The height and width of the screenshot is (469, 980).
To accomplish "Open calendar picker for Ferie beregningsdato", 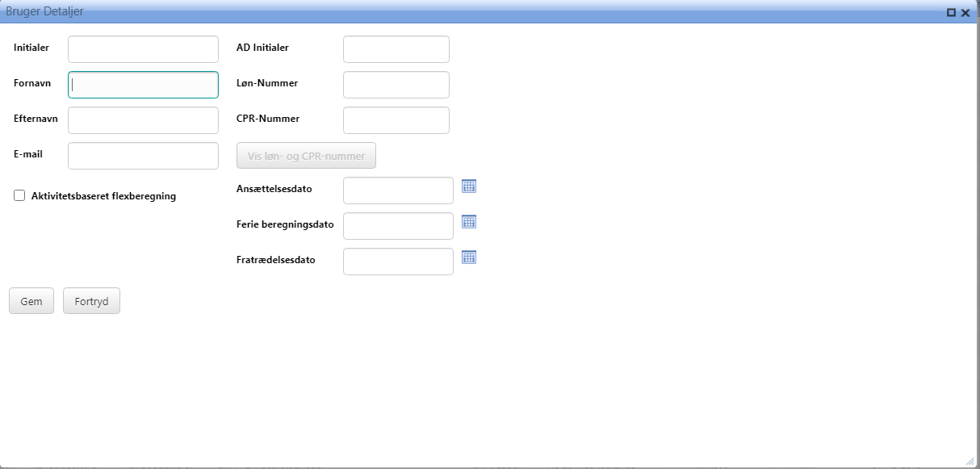I will pos(469,222).
